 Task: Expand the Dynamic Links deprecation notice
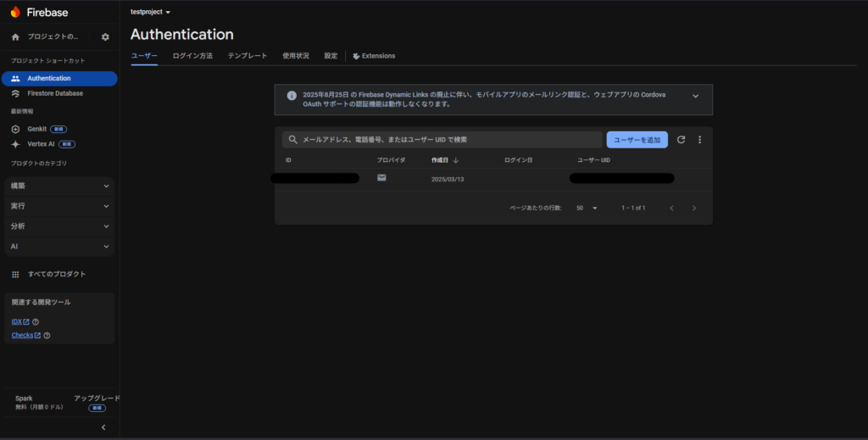[695, 96]
